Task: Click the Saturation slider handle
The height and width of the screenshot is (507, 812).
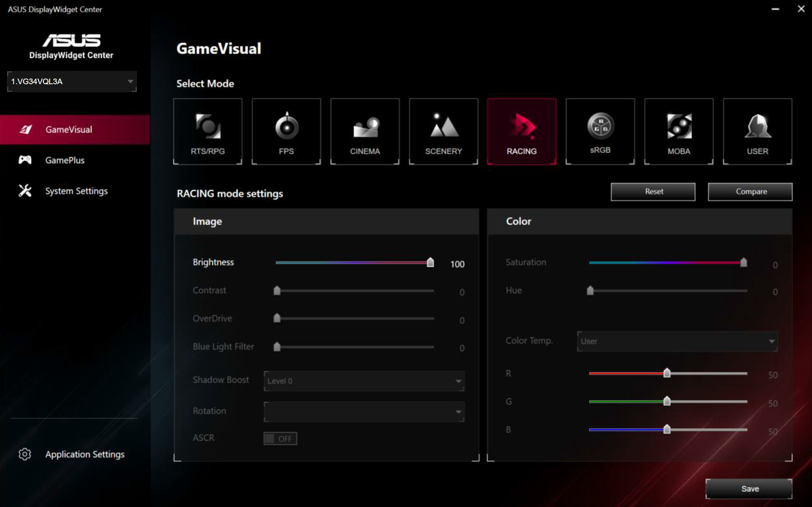Action: point(743,262)
